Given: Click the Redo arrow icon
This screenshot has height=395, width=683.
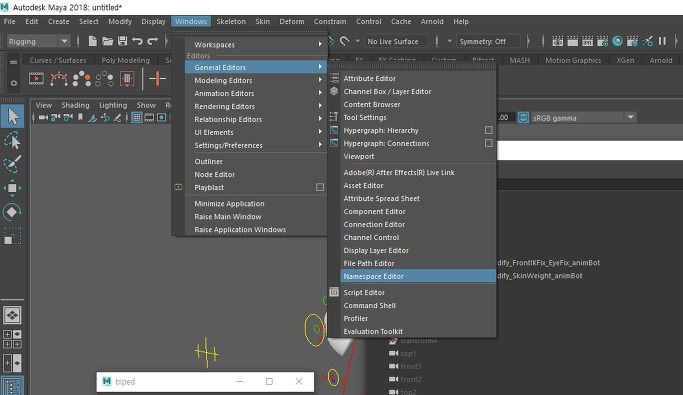Looking at the screenshot, I should pos(152,41).
